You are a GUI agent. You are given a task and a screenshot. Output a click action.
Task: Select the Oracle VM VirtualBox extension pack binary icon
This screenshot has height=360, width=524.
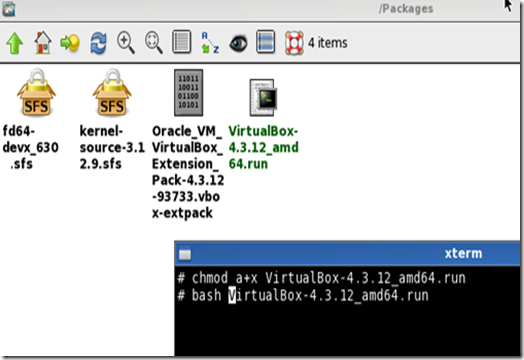(188, 93)
